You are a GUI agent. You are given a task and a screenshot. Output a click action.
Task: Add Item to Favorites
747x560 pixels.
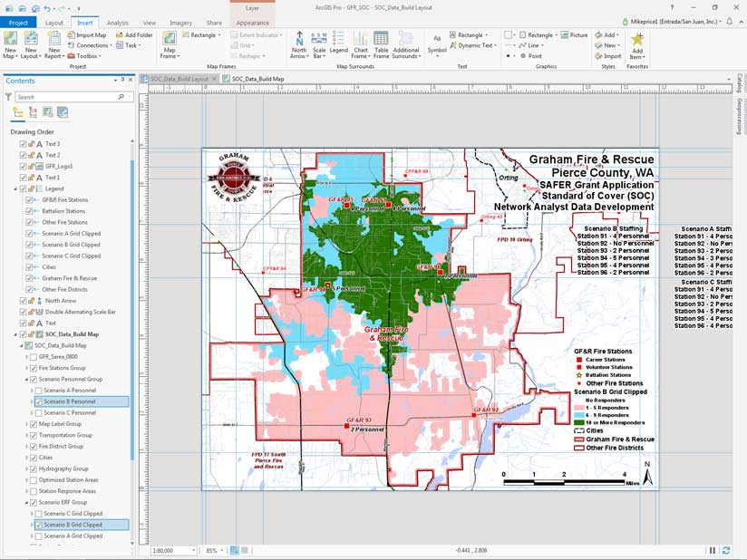click(x=637, y=45)
